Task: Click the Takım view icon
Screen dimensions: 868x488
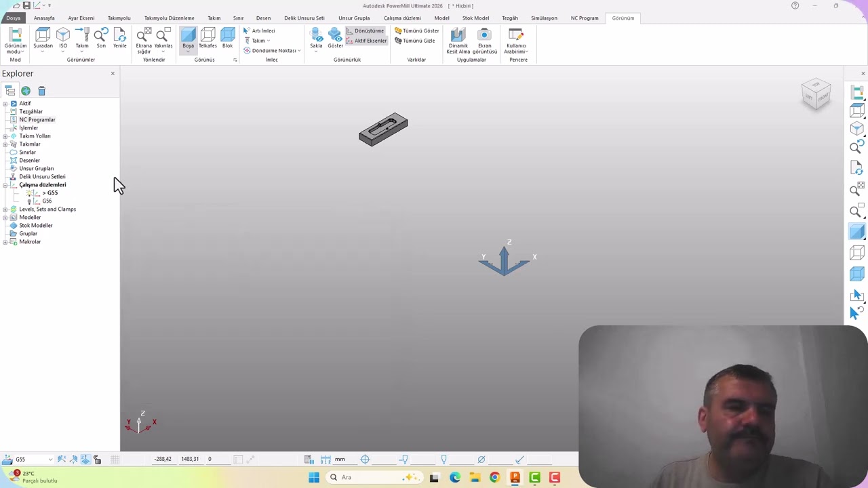Action: click(82, 39)
